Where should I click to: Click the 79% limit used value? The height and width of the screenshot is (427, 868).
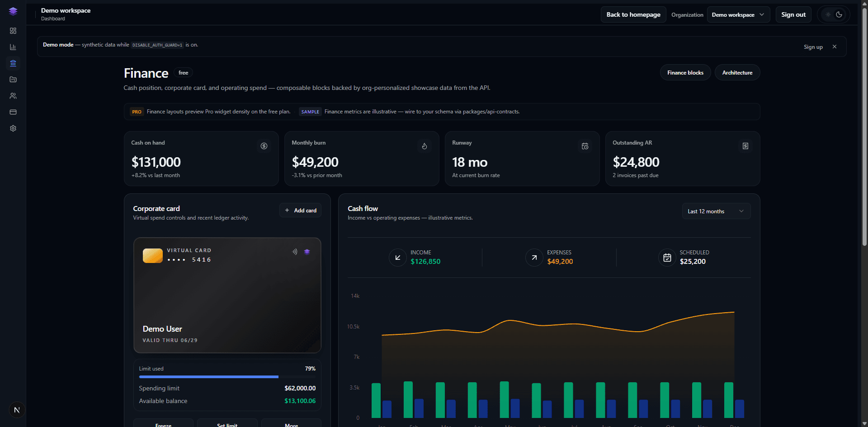pyautogui.click(x=310, y=369)
